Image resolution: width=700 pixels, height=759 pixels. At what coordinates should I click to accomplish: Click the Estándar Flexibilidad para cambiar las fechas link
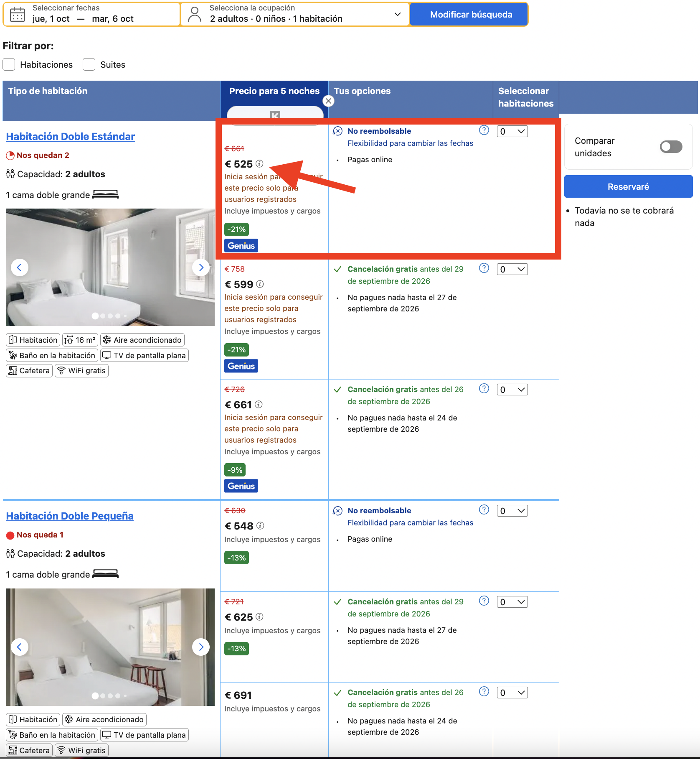410,143
